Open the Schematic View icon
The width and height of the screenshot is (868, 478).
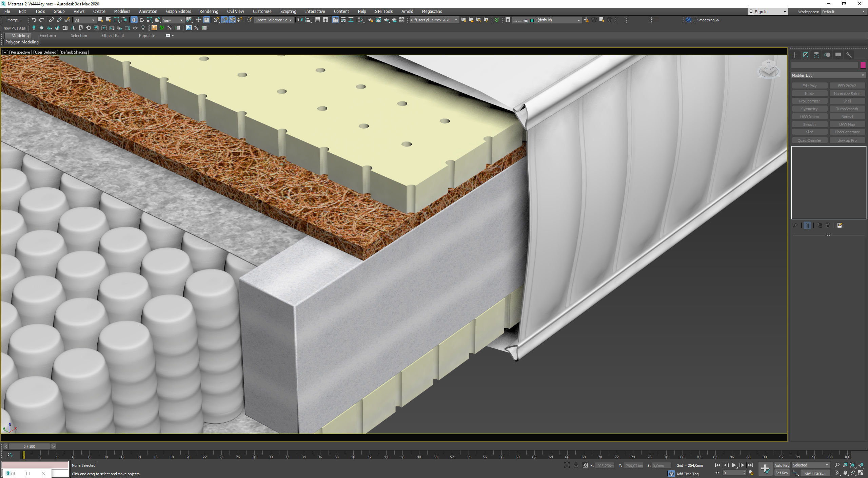pyautogui.click(x=351, y=20)
